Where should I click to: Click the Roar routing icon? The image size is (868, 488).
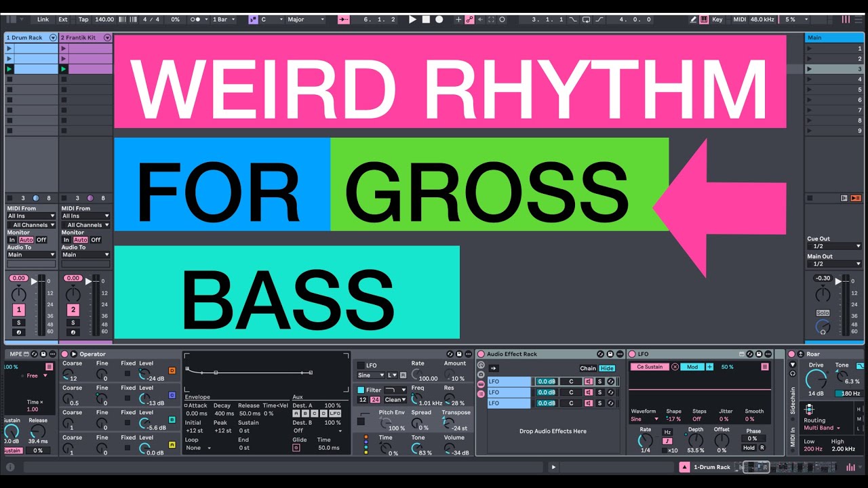808,409
